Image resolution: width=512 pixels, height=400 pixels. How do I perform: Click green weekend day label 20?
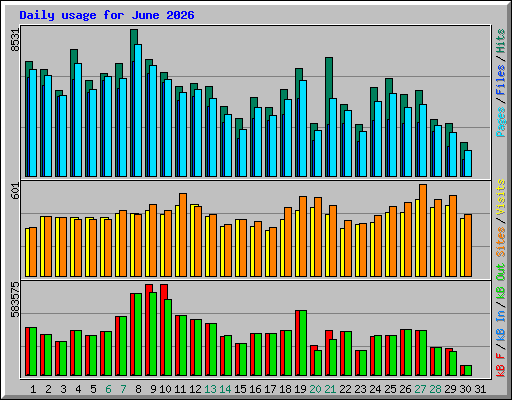pos(315,389)
